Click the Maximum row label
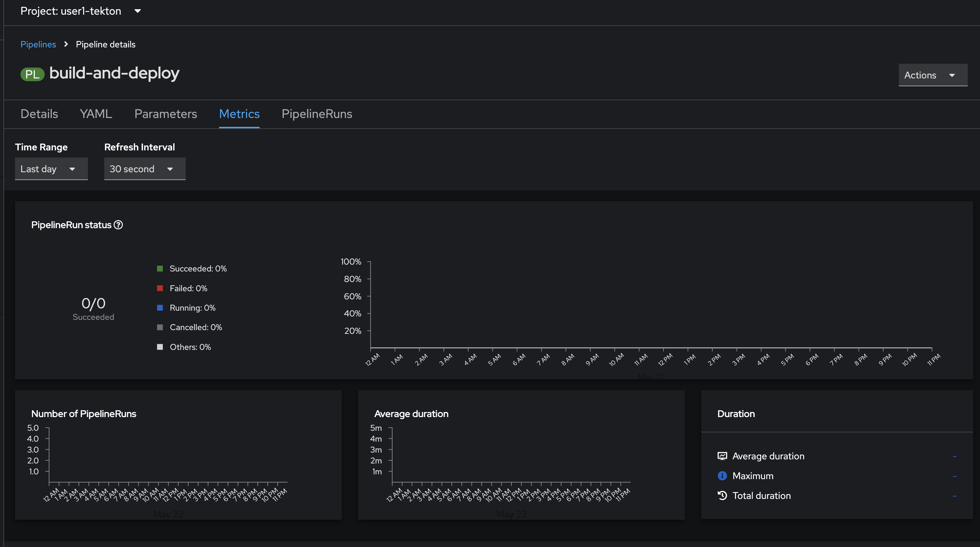 pyautogui.click(x=753, y=476)
